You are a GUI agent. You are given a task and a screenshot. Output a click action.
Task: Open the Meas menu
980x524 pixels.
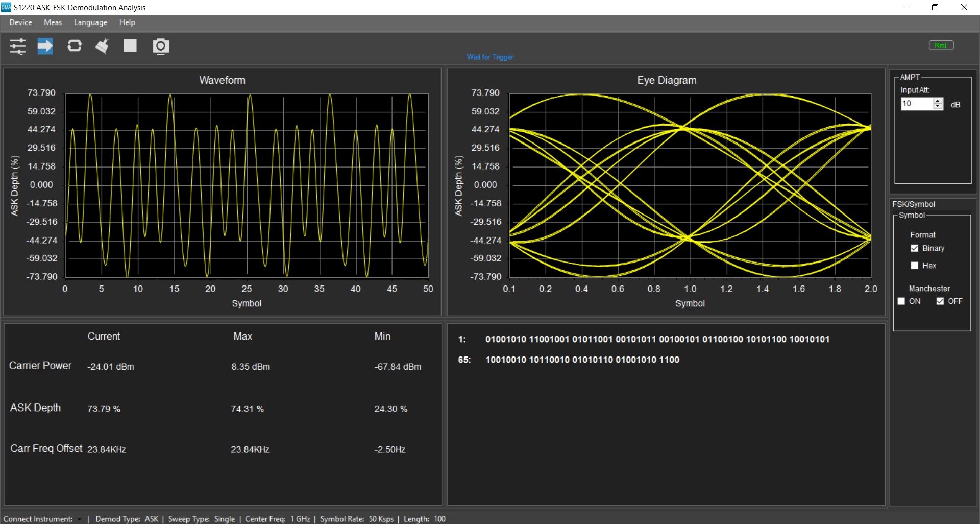[53, 22]
